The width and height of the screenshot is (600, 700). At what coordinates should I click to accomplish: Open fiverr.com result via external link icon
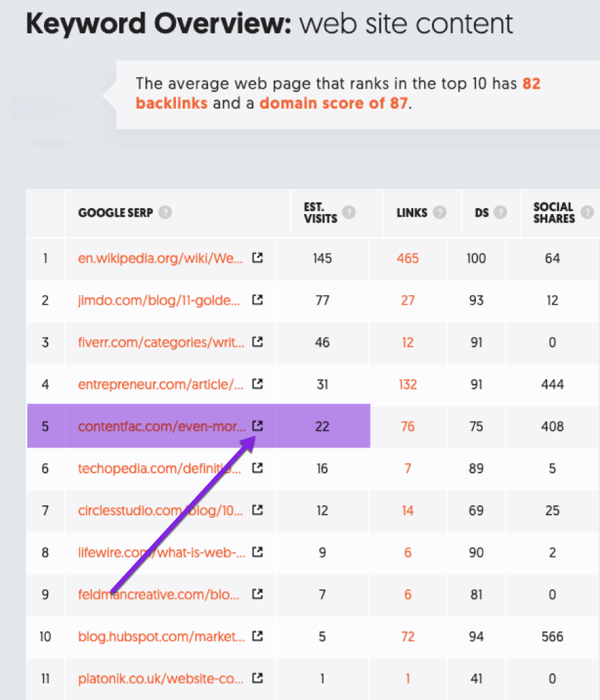point(257,342)
